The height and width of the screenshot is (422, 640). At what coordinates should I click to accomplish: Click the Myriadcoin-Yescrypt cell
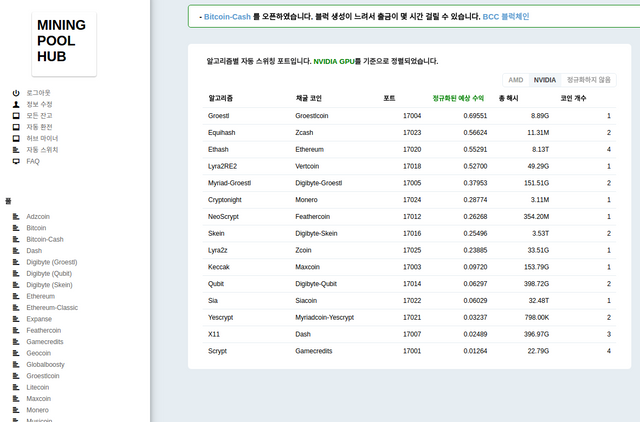(x=324, y=317)
